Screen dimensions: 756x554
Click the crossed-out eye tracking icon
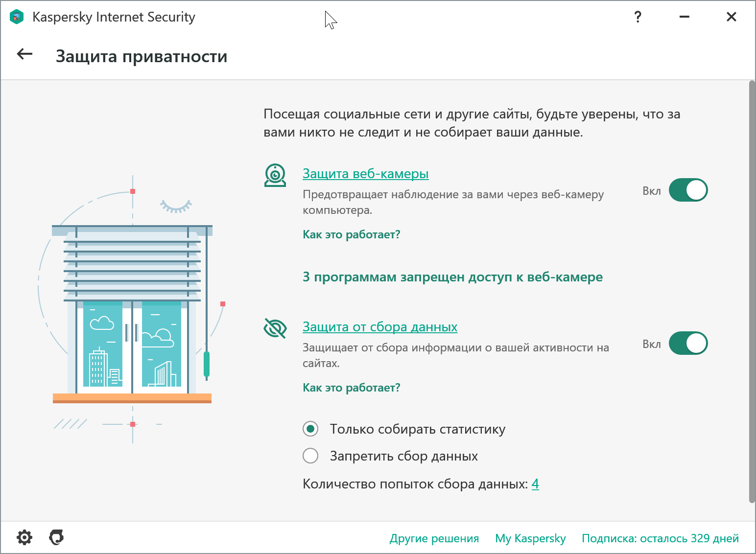(x=275, y=328)
